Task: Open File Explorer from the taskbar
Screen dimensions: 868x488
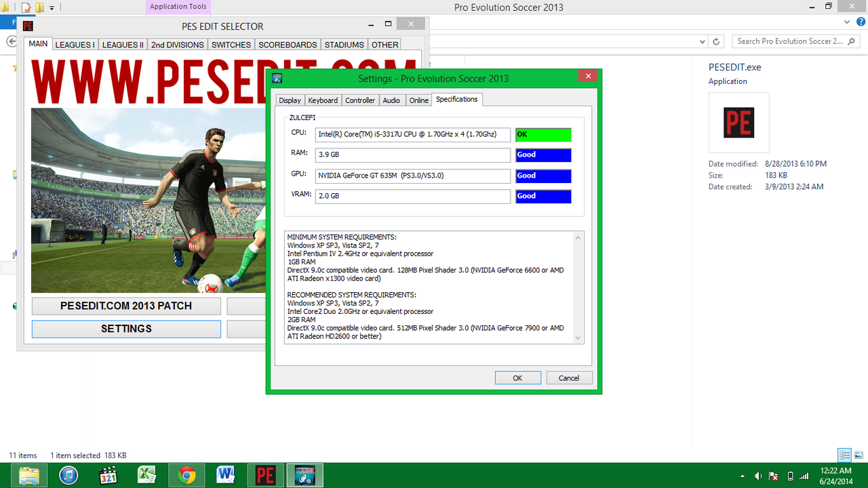Action: click(x=29, y=475)
